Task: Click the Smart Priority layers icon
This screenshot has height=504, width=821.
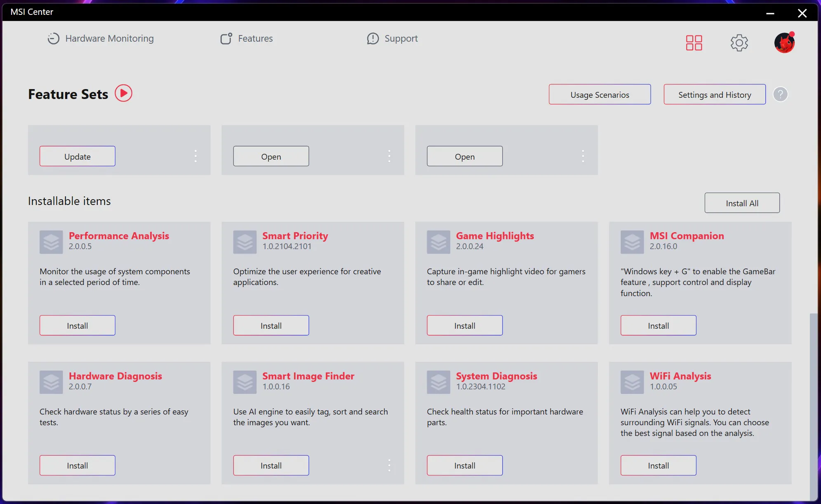Action: tap(245, 242)
